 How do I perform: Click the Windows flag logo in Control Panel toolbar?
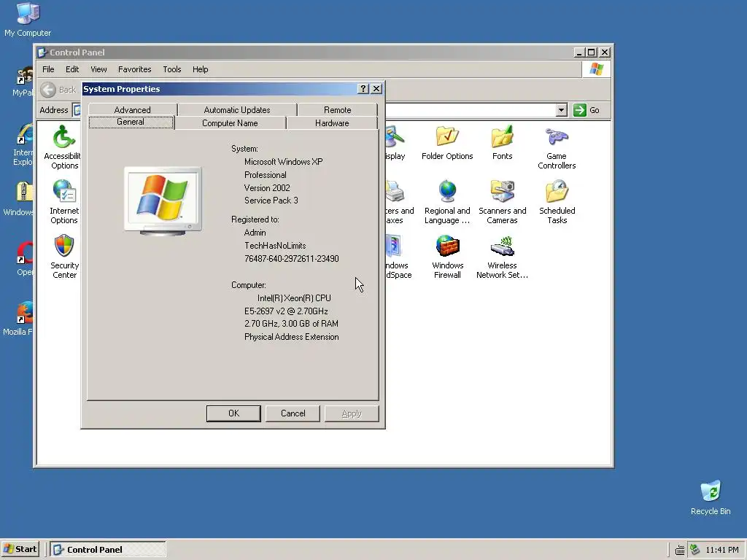point(596,69)
